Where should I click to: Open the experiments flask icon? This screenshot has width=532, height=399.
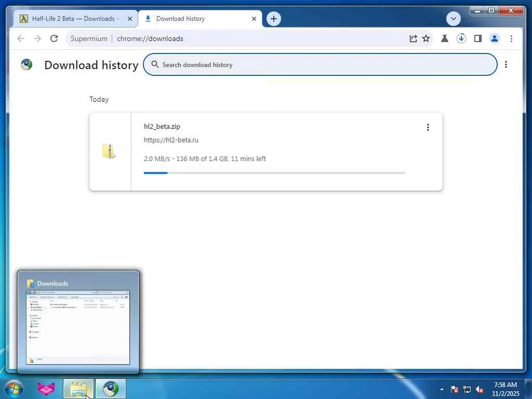tap(445, 38)
